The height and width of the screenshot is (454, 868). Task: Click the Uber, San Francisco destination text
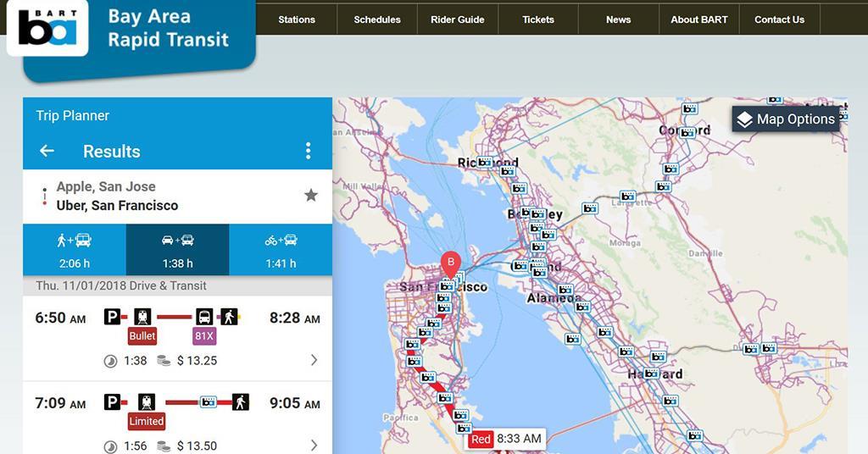tap(117, 205)
